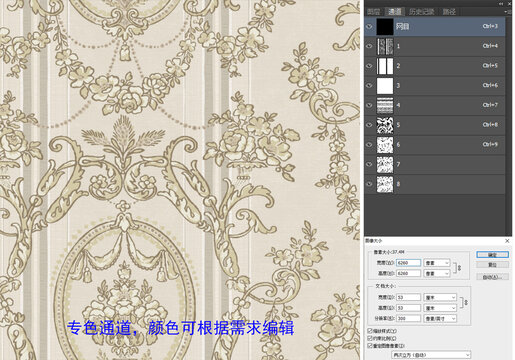Toggle visibility of channel 1
Screen dimensions: 515x360
[x=369, y=46]
